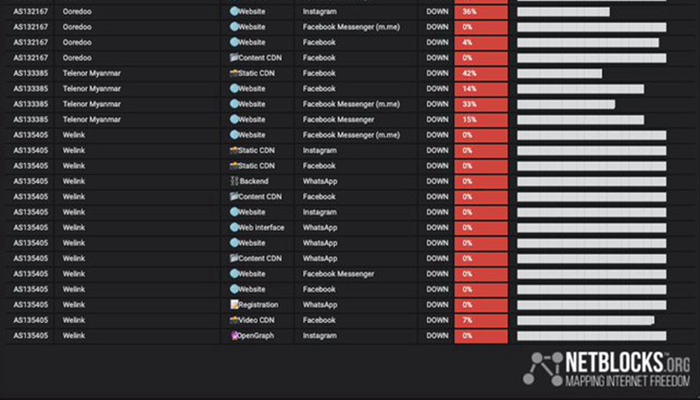The width and height of the screenshot is (700, 400).
Task: Click the Website globe icon in the 15% row
Action: [x=235, y=119]
